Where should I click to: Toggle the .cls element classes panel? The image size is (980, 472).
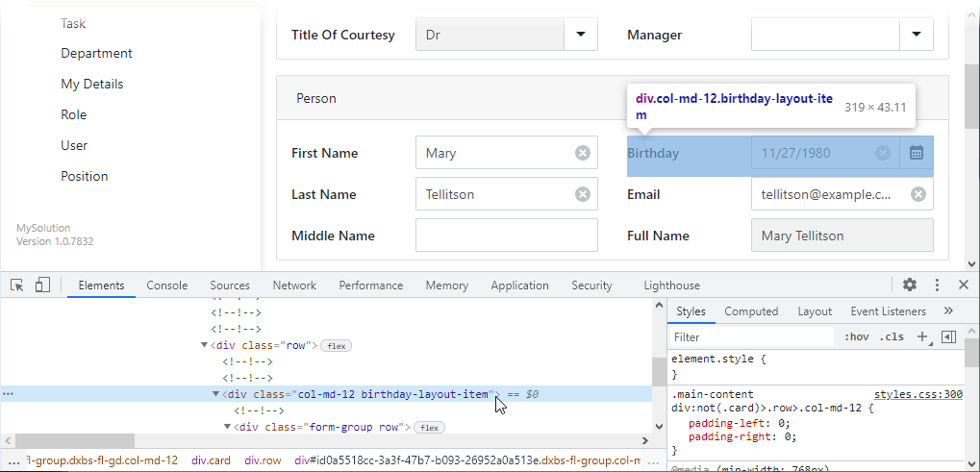[893, 336]
